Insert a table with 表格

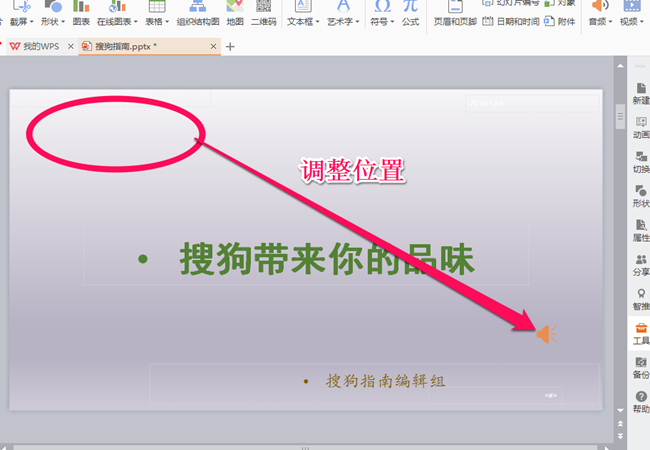[157, 13]
